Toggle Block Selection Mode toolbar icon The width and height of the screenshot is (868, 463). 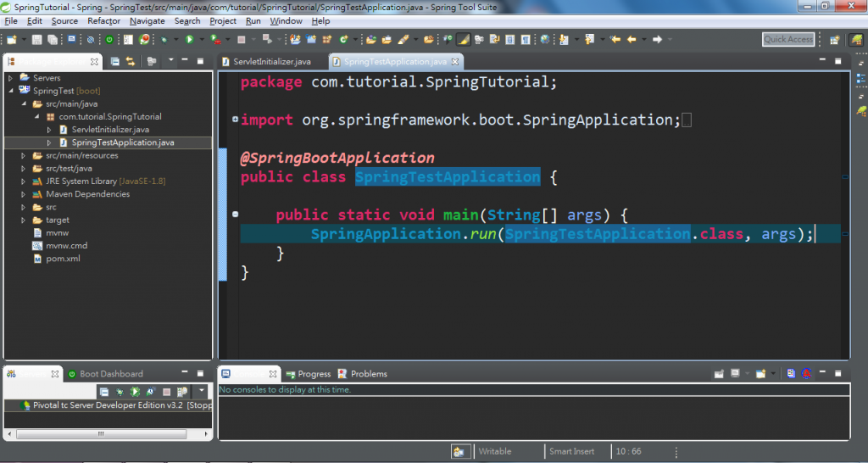point(509,39)
